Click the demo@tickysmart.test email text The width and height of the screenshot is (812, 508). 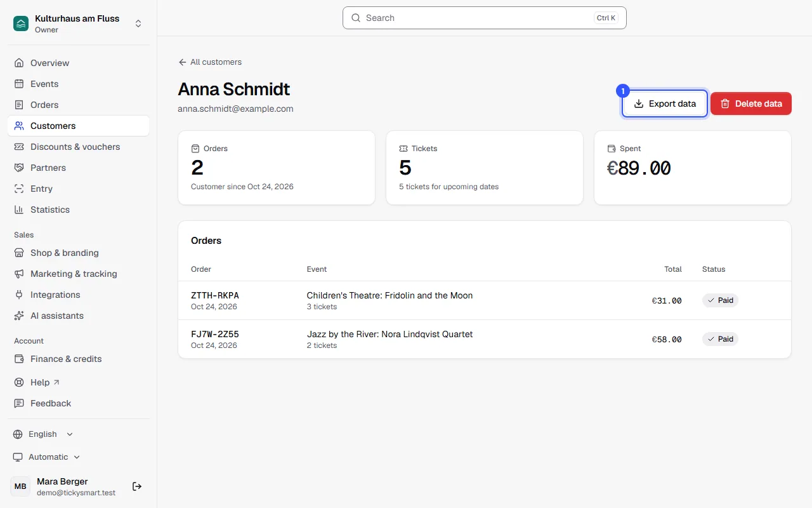pyautogui.click(x=76, y=493)
